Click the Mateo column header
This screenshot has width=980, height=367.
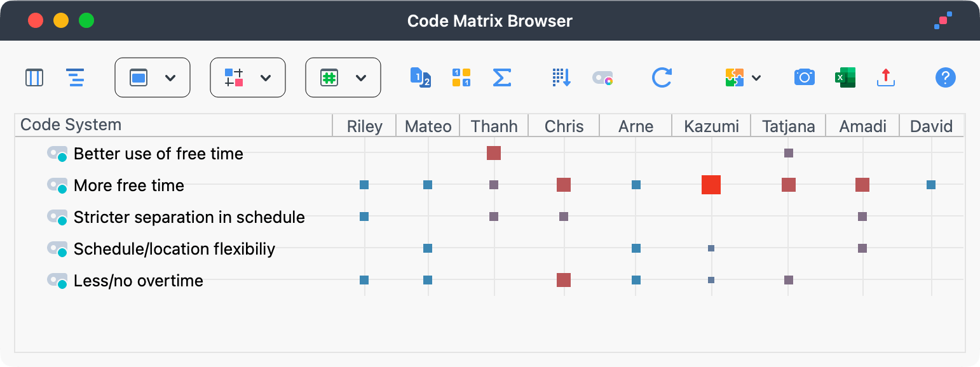[428, 126]
